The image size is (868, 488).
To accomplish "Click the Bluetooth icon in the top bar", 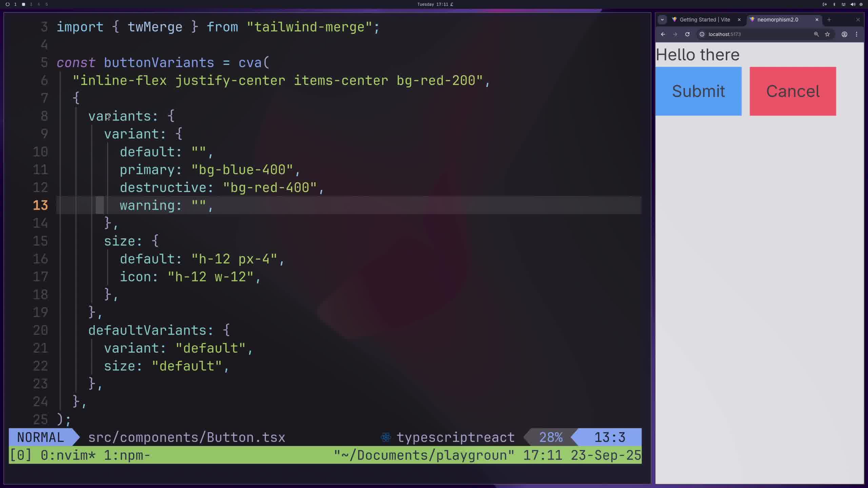I will (x=834, y=4).
